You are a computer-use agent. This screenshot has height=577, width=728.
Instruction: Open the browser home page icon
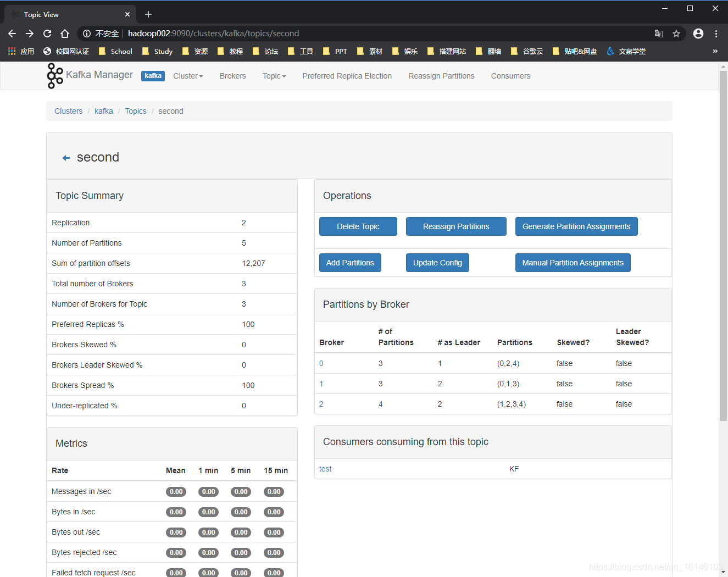(65, 34)
